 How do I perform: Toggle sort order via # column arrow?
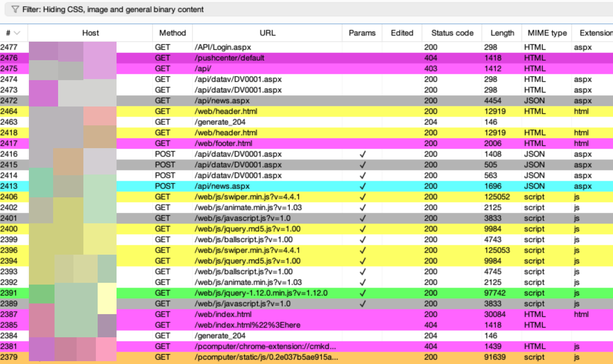point(17,33)
